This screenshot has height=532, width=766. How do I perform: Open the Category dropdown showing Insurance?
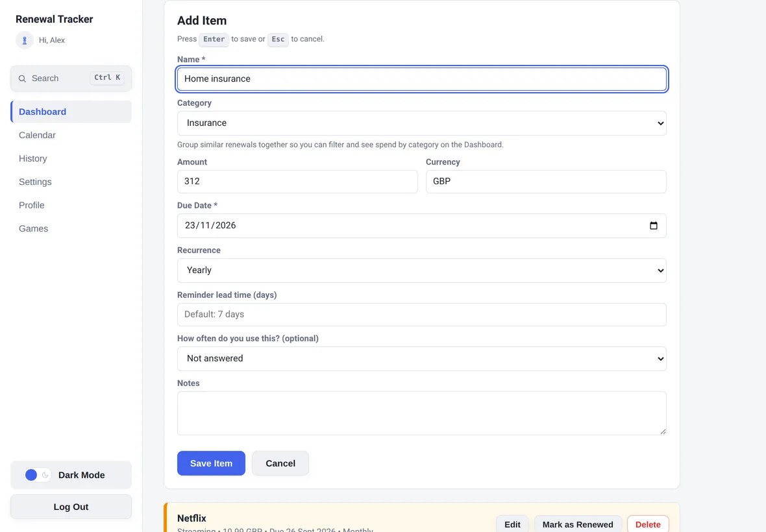(x=421, y=123)
